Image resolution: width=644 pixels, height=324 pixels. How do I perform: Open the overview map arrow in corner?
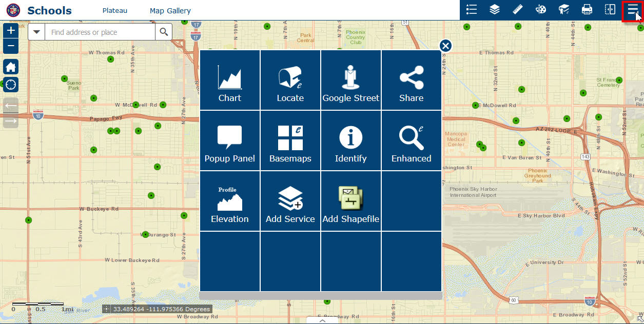pyautogui.click(x=640, y=320)
